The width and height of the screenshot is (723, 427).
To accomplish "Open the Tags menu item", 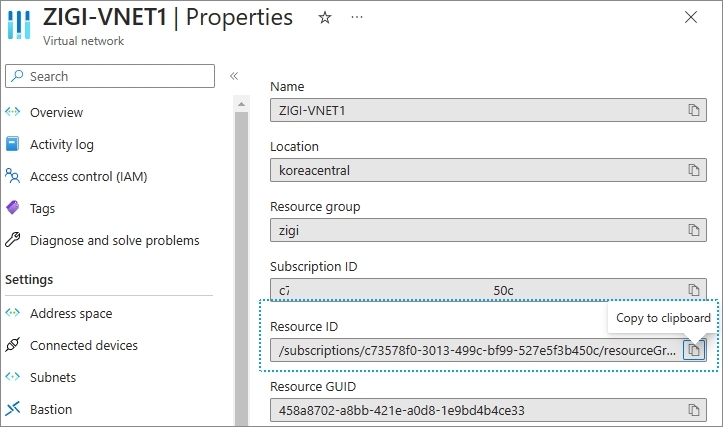I will (x=42, y=209).
